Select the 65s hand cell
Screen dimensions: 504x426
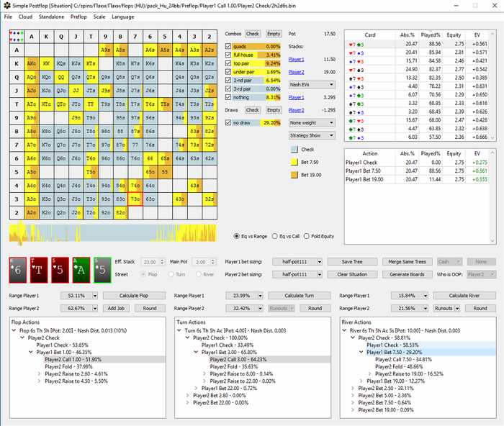point(165,158)
